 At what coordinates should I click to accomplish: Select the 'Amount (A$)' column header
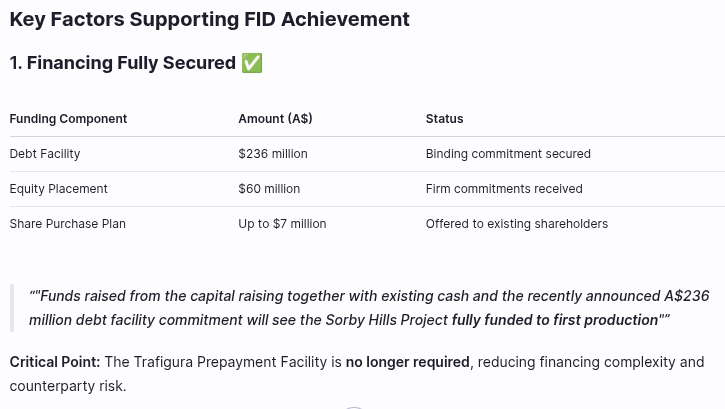click(275, 119)
